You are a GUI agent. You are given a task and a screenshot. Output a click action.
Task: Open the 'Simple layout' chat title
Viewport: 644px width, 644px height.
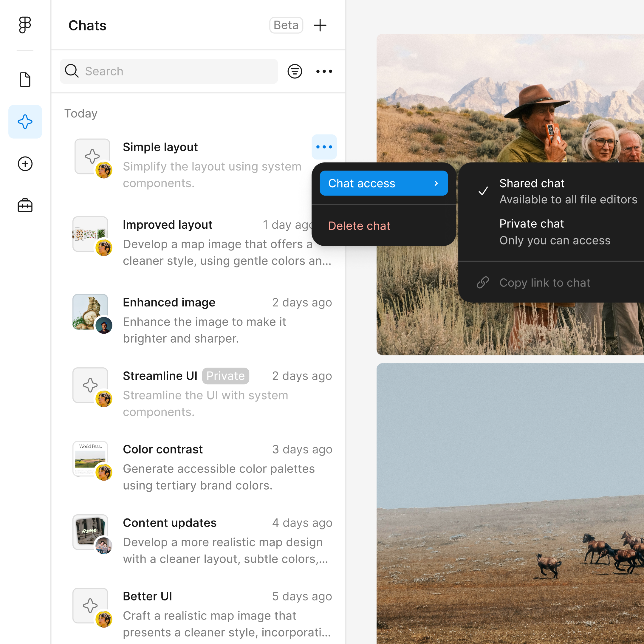coord(160,147)
